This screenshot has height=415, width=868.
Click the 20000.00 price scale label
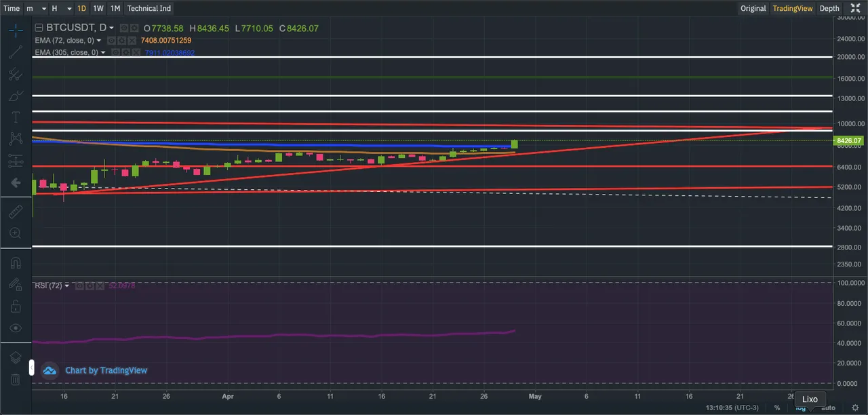click(x=852, y=58)
